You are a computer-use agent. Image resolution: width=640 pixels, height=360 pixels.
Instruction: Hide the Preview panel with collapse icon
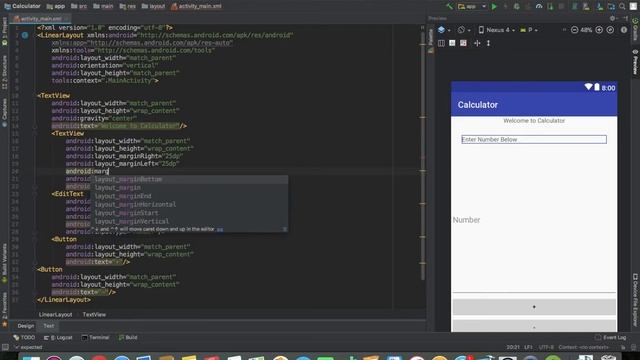(x=625, y=18)
